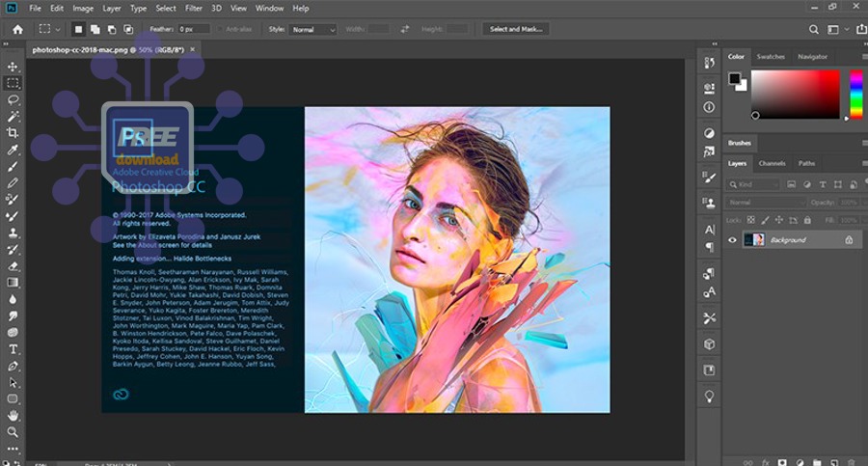This screenshot has height=466, width=868.
Task: Select the Brush tool
Action: 13,166
